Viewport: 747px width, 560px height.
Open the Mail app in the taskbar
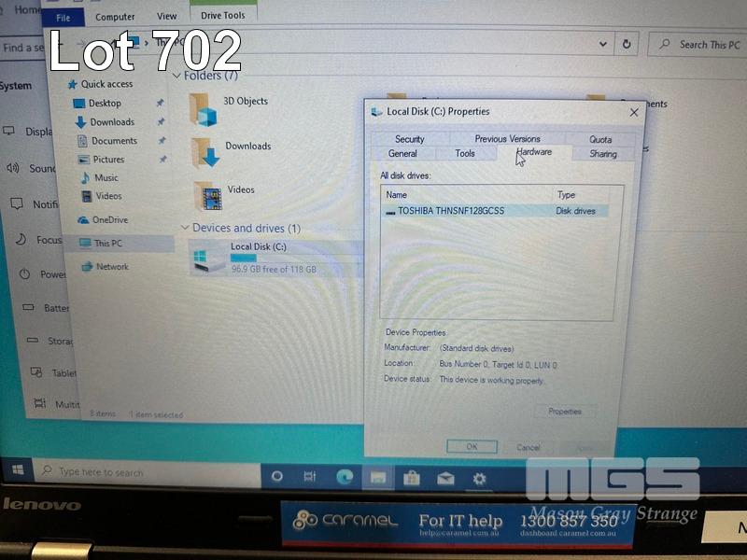[445, 479]
